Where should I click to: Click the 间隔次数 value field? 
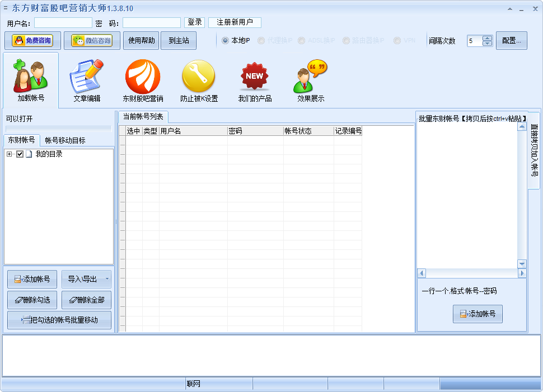475,41
